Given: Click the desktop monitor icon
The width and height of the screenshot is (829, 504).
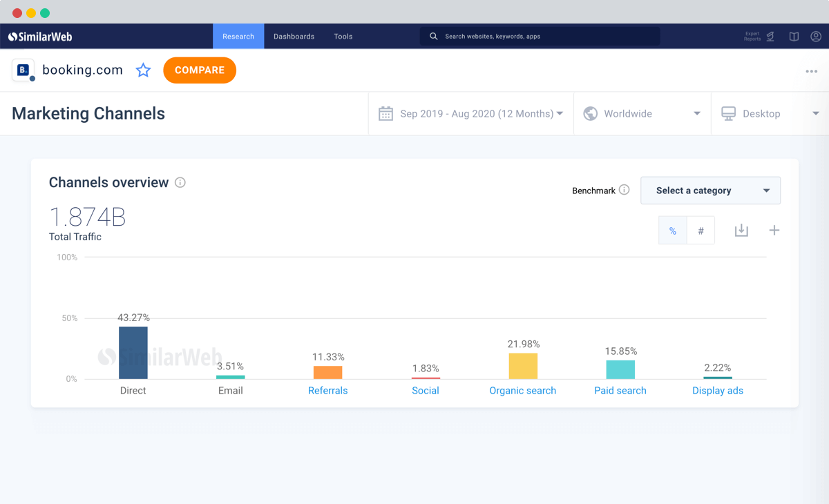Looking at the screenshot, I should point(728,114).
